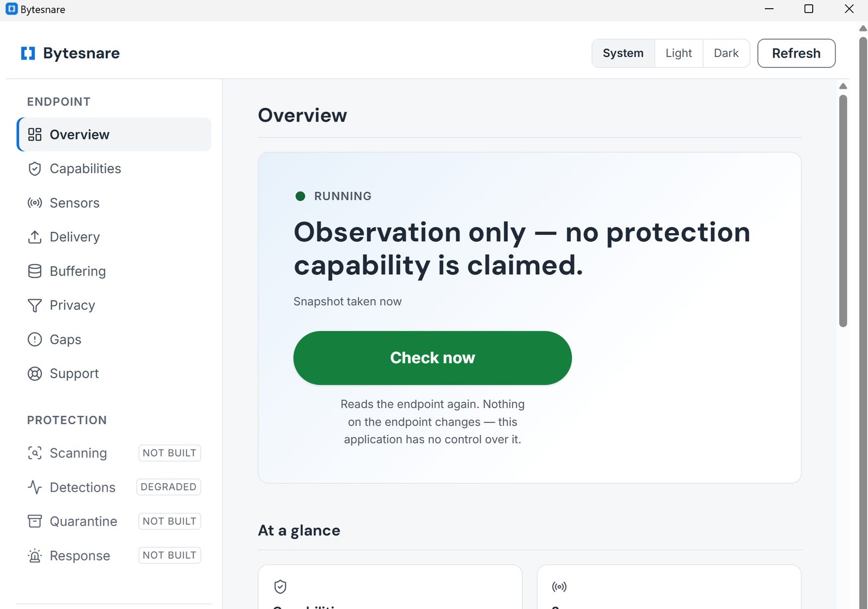
Task: Show the Gaps section
Action: (x=114, y=339)
